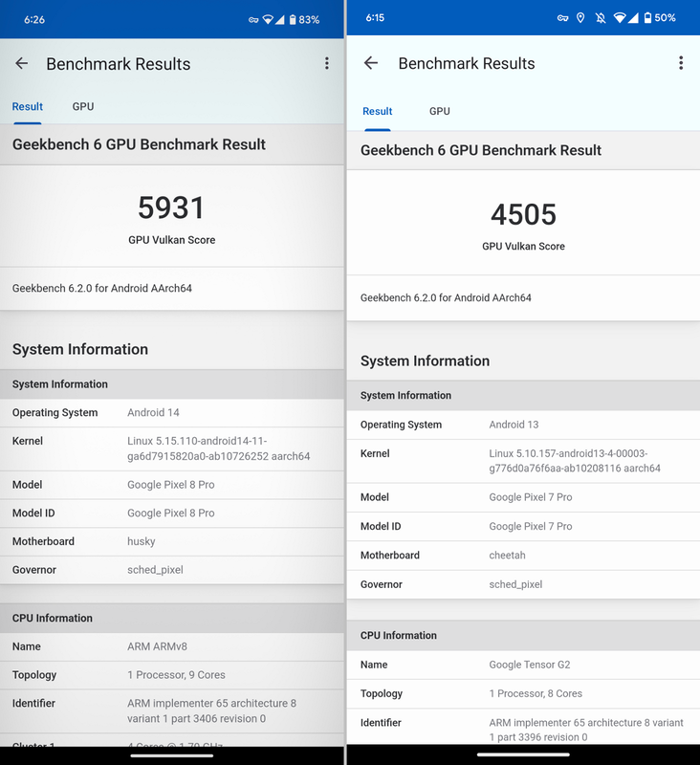Screen dimensions: 700x765
Task: Tap cellular signal icon in right status bar
Action: coord(633,18)
